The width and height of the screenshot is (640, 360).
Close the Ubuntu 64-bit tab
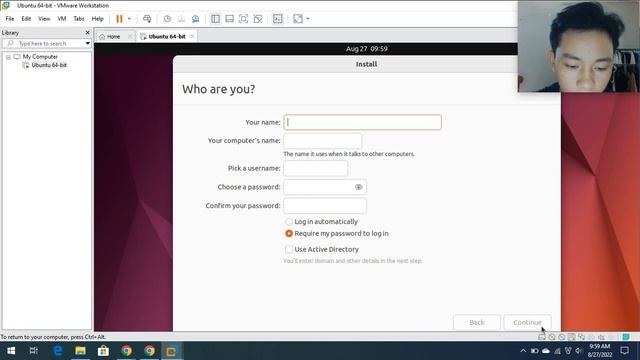point(192,36)
